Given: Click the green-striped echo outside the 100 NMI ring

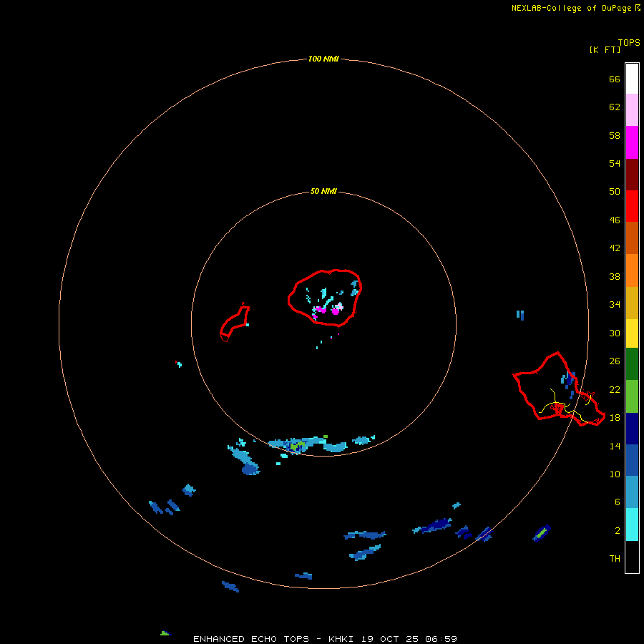Looking at the screenshot, I should [x=542, y=533].
